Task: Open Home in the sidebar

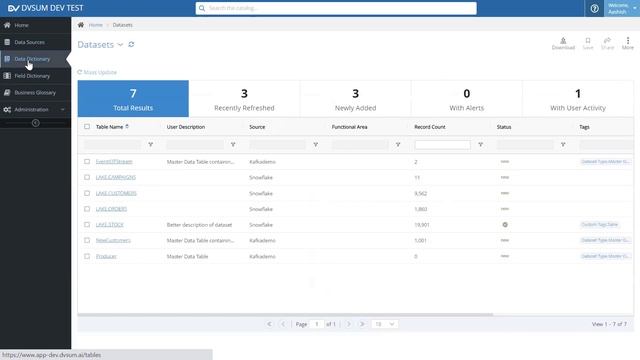Action: click(36, 25)
